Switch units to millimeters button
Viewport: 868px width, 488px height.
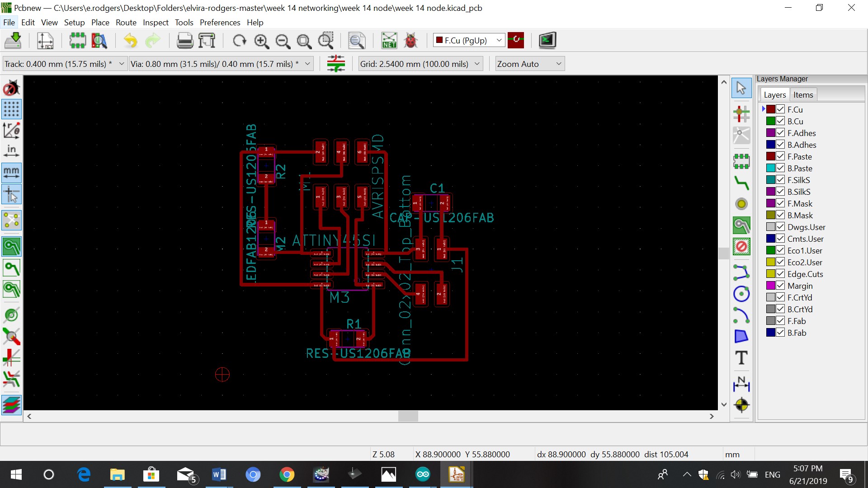(11, 173)
